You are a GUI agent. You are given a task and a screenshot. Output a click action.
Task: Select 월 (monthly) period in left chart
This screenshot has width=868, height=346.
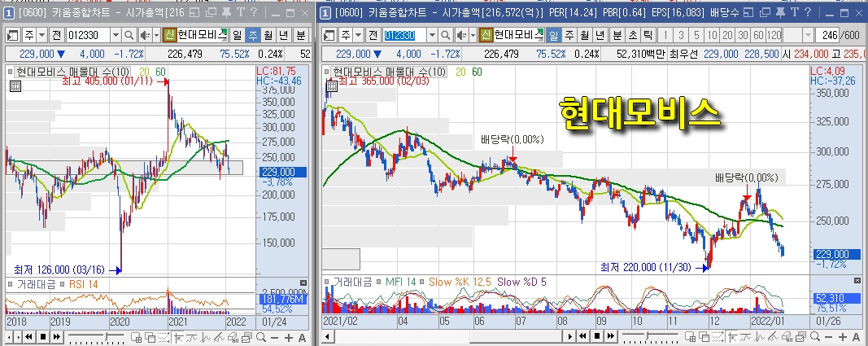click(x=268, y=36)
